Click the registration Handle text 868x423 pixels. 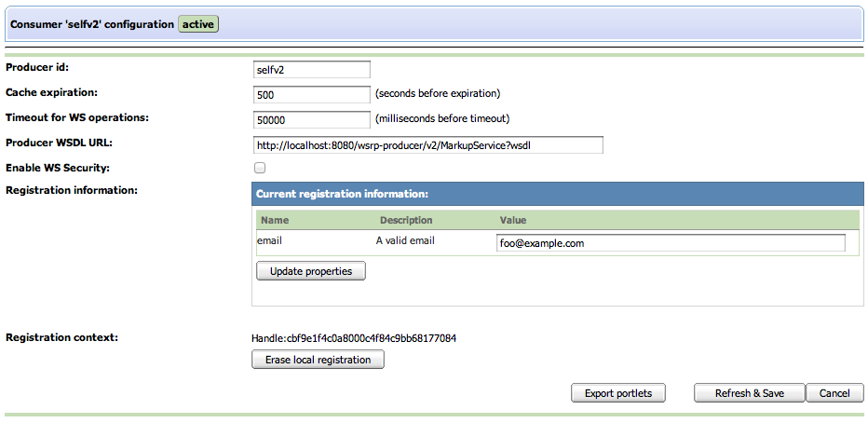354,337
